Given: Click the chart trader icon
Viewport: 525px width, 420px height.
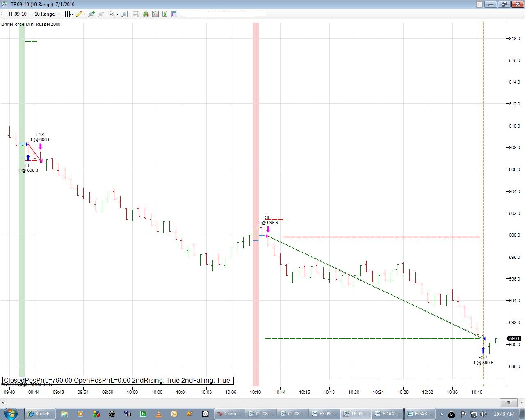Looking at the screenshot, I should coord(136,14).
